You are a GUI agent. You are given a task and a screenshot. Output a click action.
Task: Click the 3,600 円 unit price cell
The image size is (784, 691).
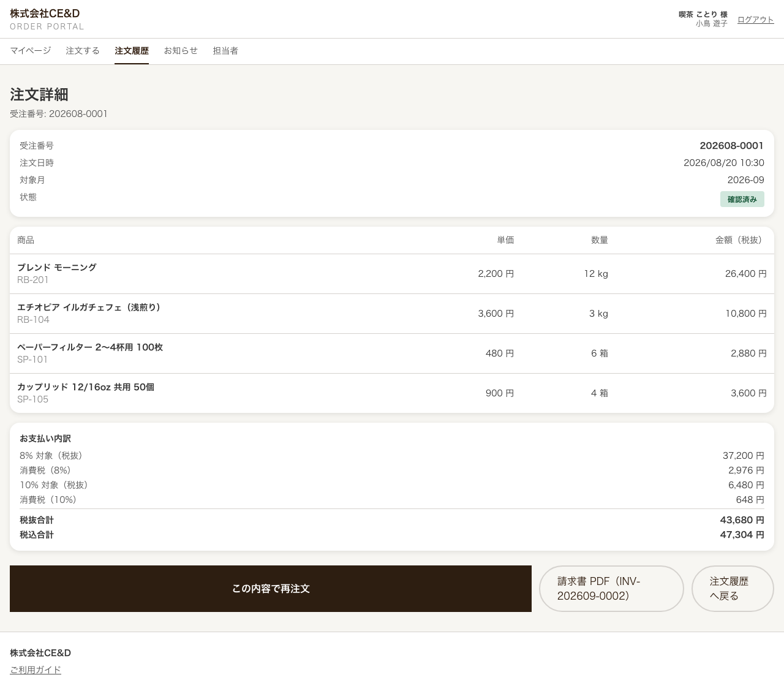[x=496, y=314]
